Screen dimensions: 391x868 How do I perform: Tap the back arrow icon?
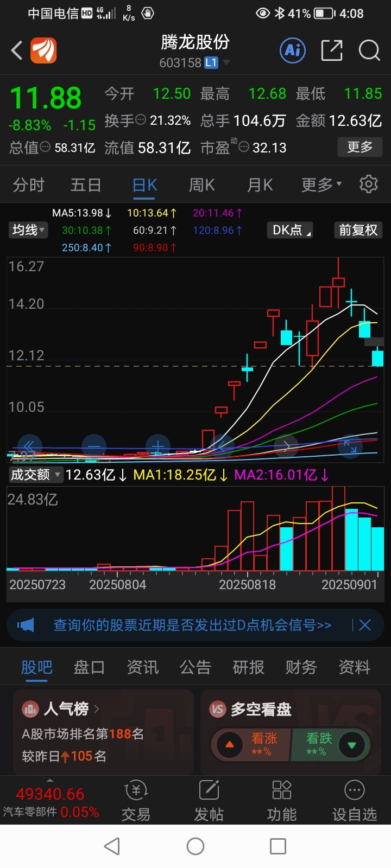(17, 50)
